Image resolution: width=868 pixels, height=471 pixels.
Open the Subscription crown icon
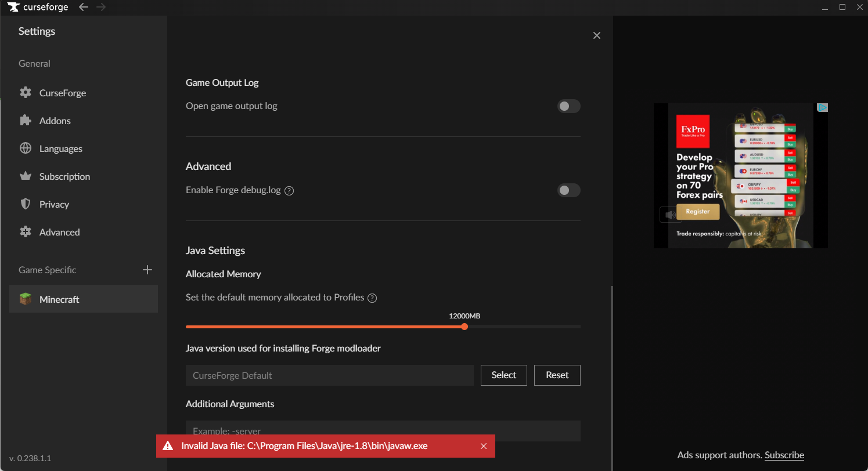click(25, 176)
